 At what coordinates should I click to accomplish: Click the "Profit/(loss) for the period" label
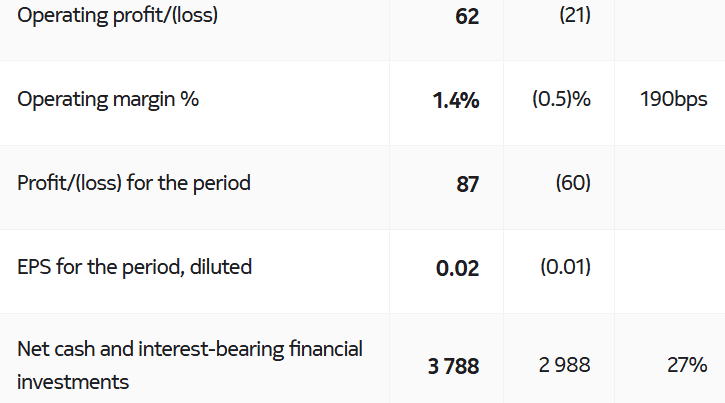click(134, 183)
